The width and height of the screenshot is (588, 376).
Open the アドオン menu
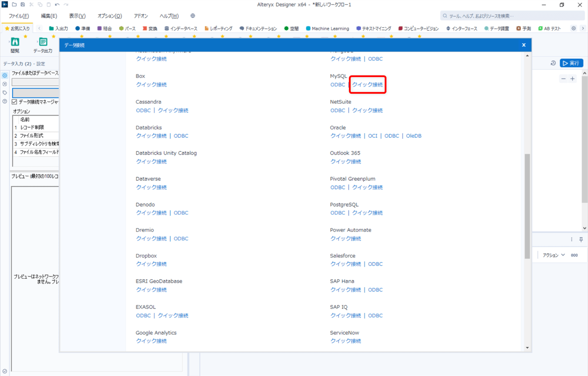tap(141, 16)
